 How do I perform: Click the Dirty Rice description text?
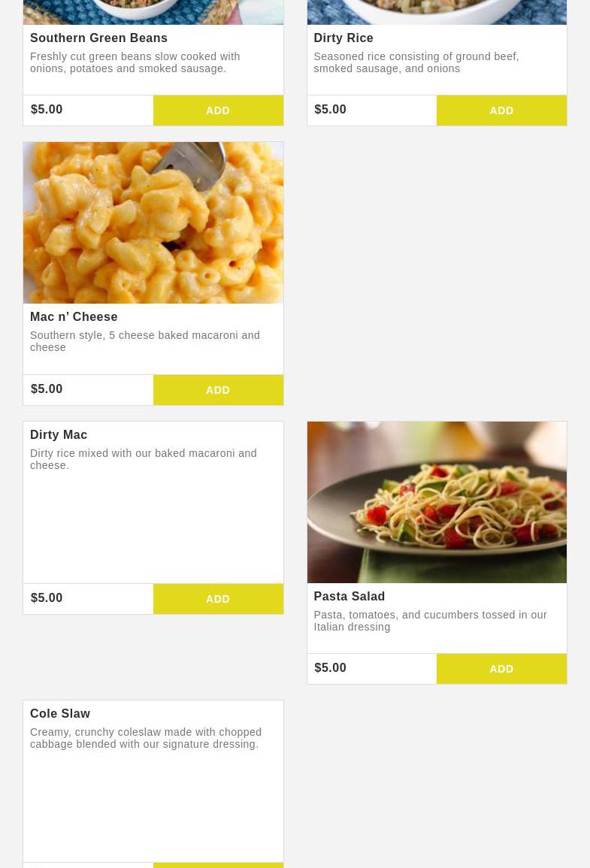click(x=416, y=62)
